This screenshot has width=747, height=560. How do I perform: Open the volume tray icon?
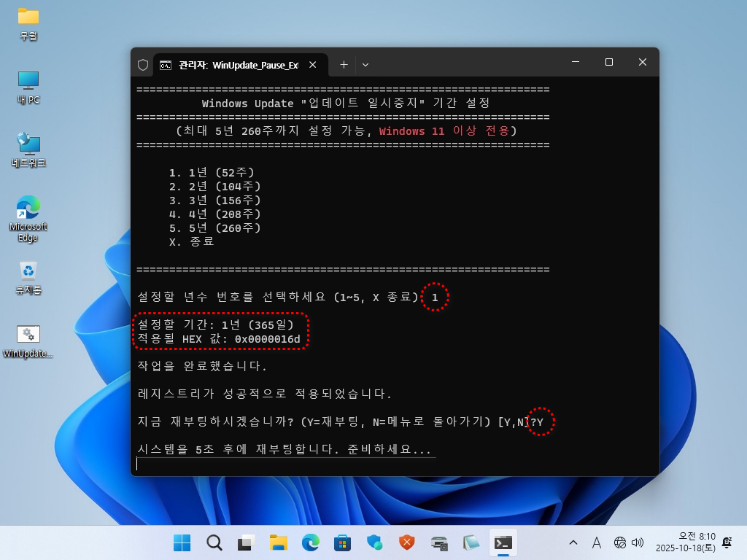tap(638, 542)
